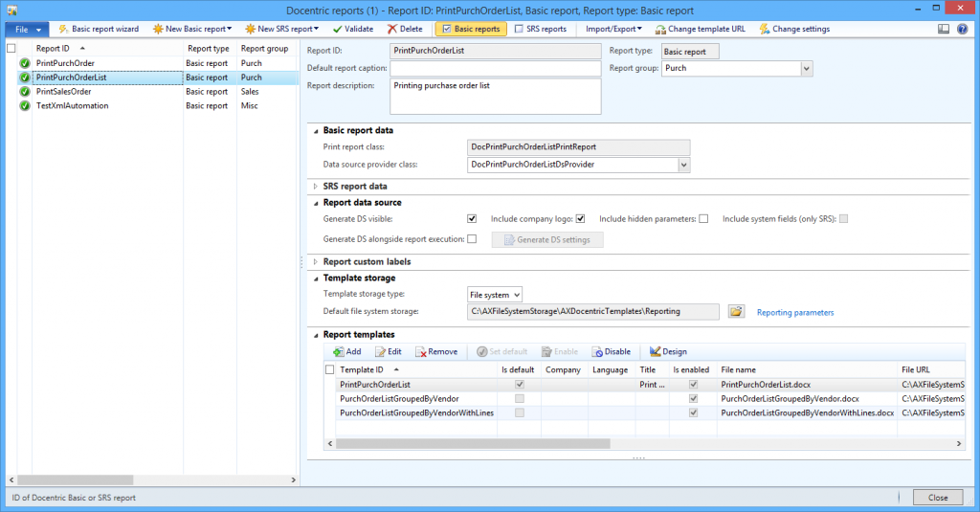Click into Report description text box
Screen dimensions: 980x512
click(495, 97)
